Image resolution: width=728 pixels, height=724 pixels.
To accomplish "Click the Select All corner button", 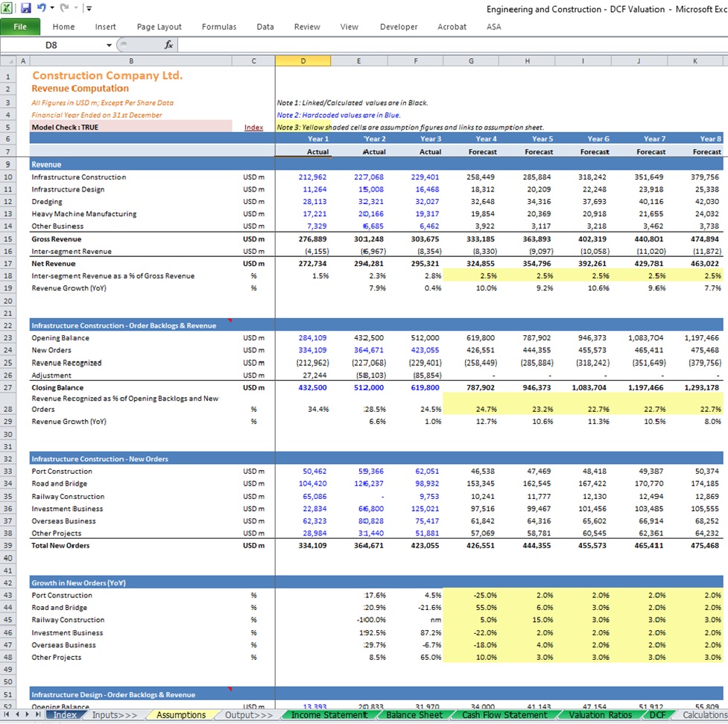I will coord(8,61).
